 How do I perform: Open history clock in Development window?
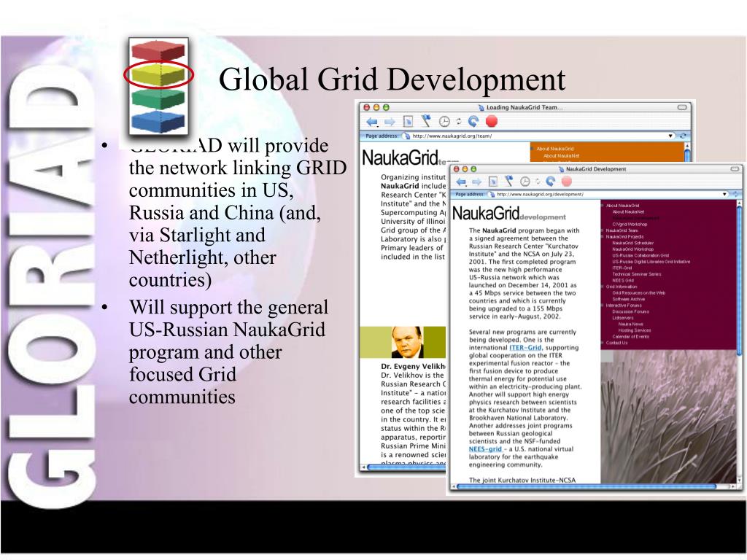(x=525, y=182)
